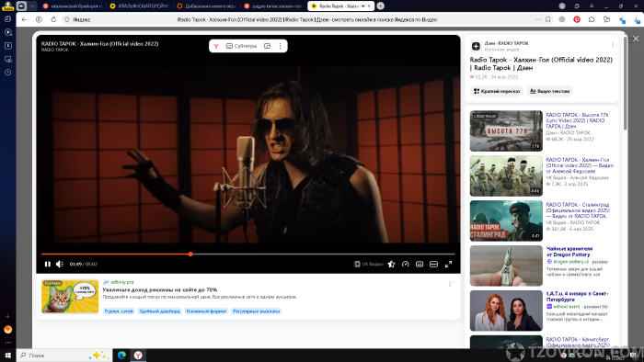This screenshot has width=644, height=362.
Task: Add video to favorites with star icon
Action: (x=391, y=264)
